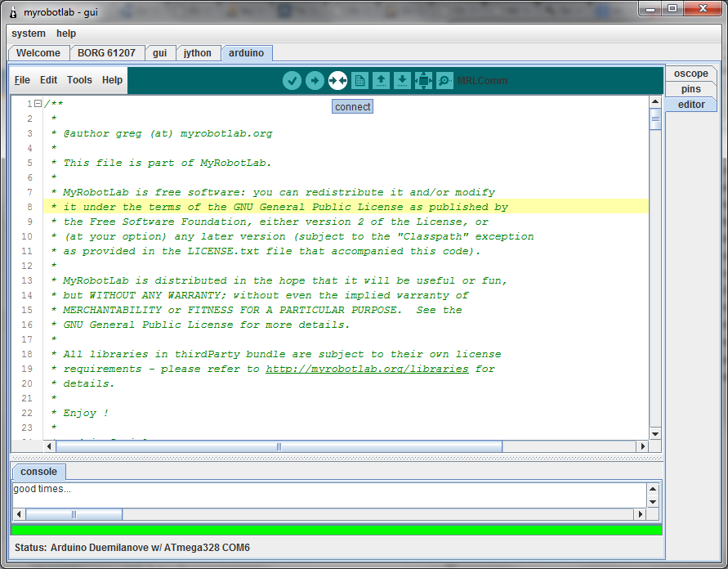Click the 'All libraries in thirdParty bundle' line
Image resolution: width=728 pixels, height=569 pixels.
coord(276,354)
